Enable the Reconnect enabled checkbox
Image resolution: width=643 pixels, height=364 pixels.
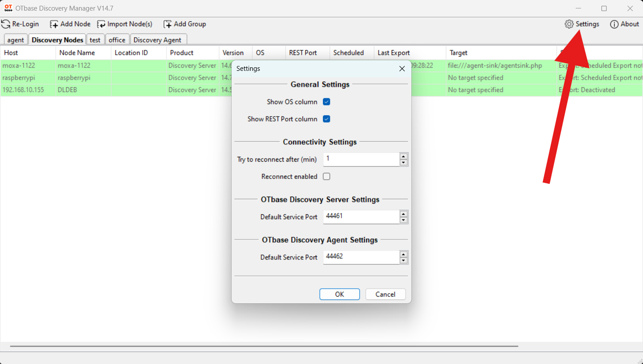pos(326,177)
